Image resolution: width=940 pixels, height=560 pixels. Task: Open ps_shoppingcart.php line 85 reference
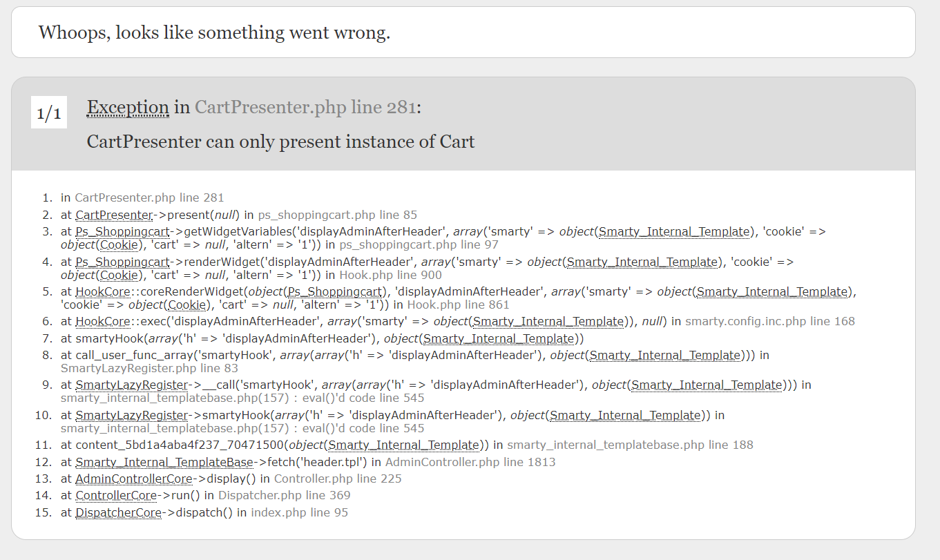(338, 215)
